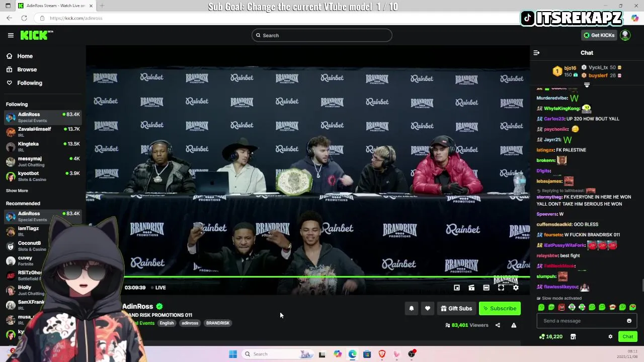Open the Kick hamburger sidebar menu
Viewport: 644px width, 362px height.
point(11,35)
